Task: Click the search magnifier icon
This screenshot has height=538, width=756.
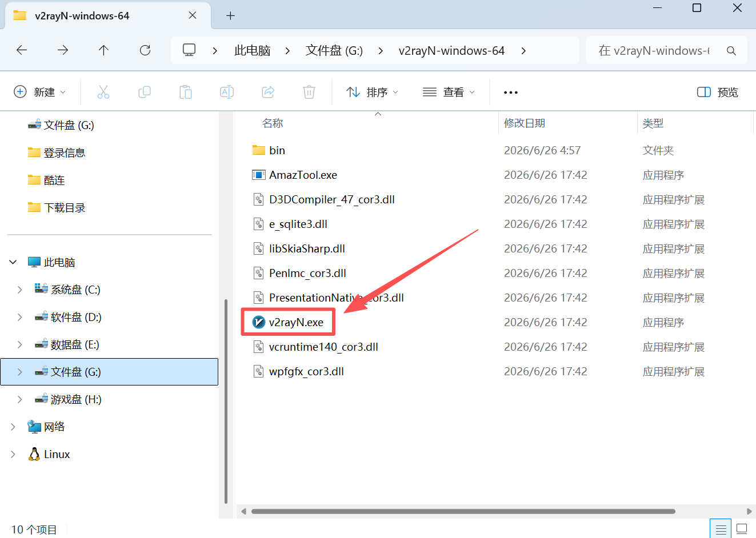Action: pos(731,51)
